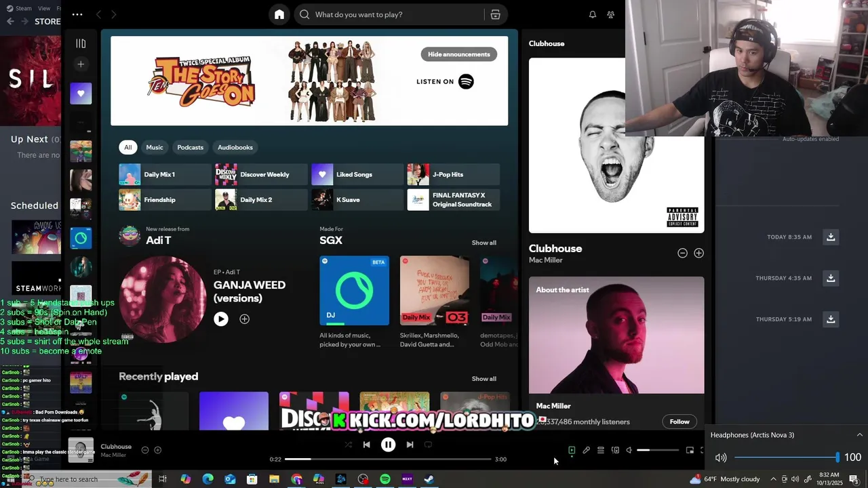Select the Podcasts filter chip
868x488 pixels.
(191, 147)
